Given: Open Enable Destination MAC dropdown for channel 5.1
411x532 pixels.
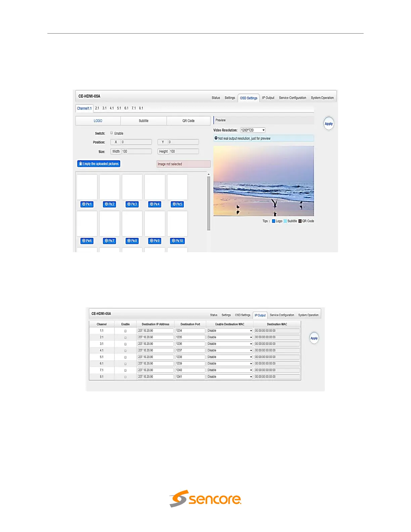Looking at the screenshot, I should click(x=230, y=357).
